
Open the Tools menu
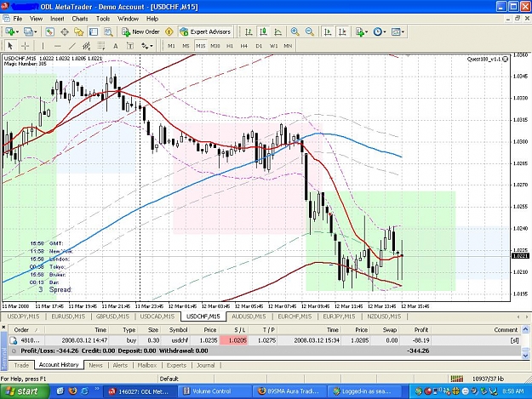coord(103,19)
